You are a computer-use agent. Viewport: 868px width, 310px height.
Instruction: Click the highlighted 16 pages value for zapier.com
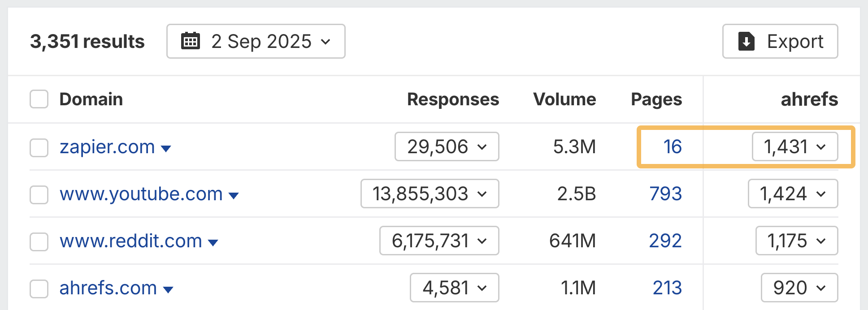pyautogui.click(x=672, y=146)
